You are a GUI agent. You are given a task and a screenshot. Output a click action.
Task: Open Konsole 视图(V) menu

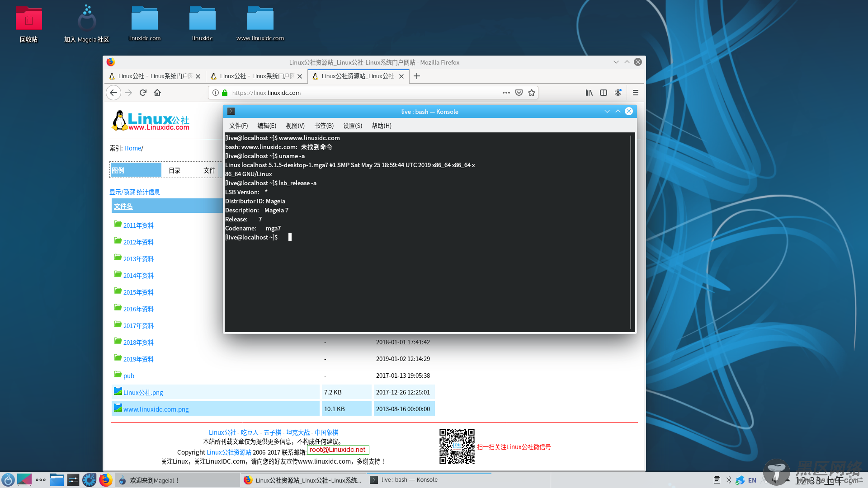pyautogui.click(x=295, y=126)
